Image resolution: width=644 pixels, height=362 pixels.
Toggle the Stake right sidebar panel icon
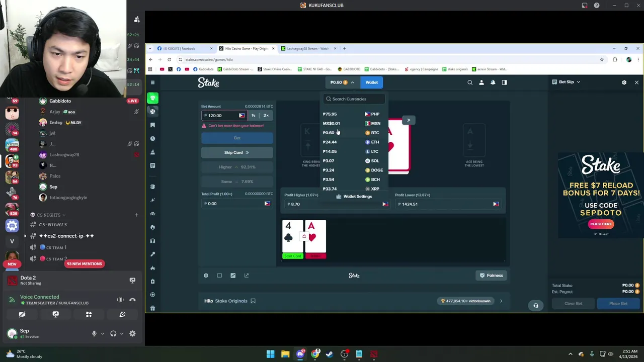(504, 82)
